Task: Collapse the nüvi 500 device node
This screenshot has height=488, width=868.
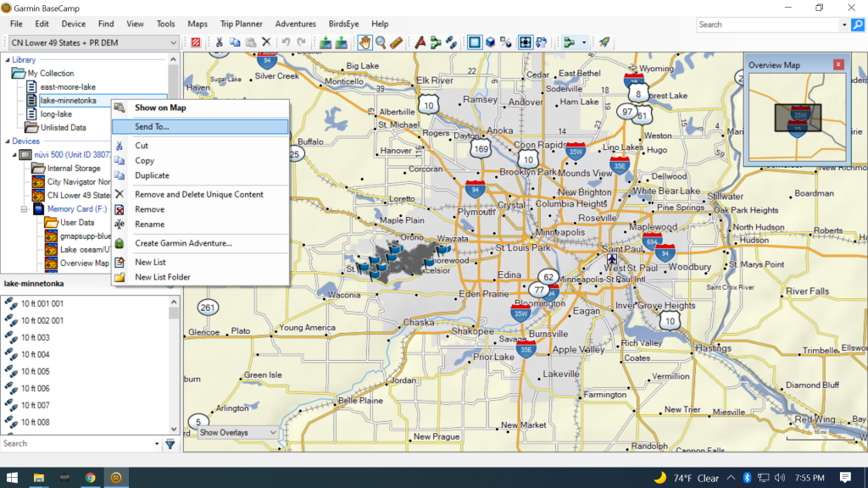Action: pyautogui.click(x=14, y=155)
